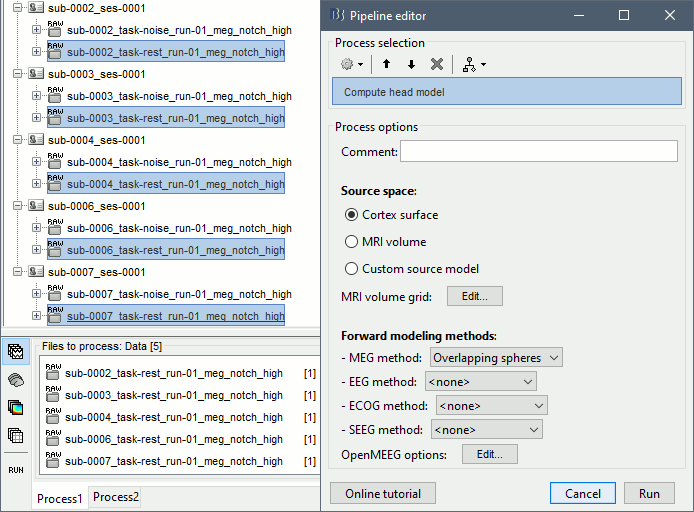
Task: Open MEG method dropdown
Action: pos(496,358)
